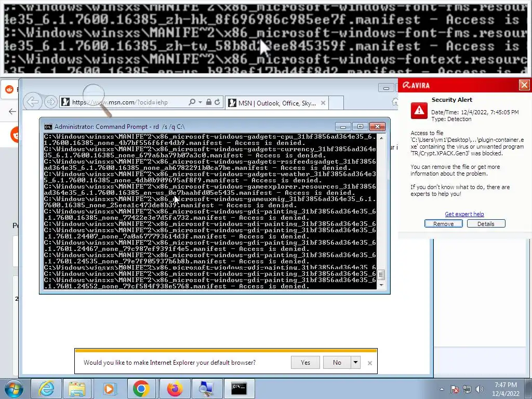Click the Remove button in Avira alert
The image size is (532, 399).
[444, 223]
